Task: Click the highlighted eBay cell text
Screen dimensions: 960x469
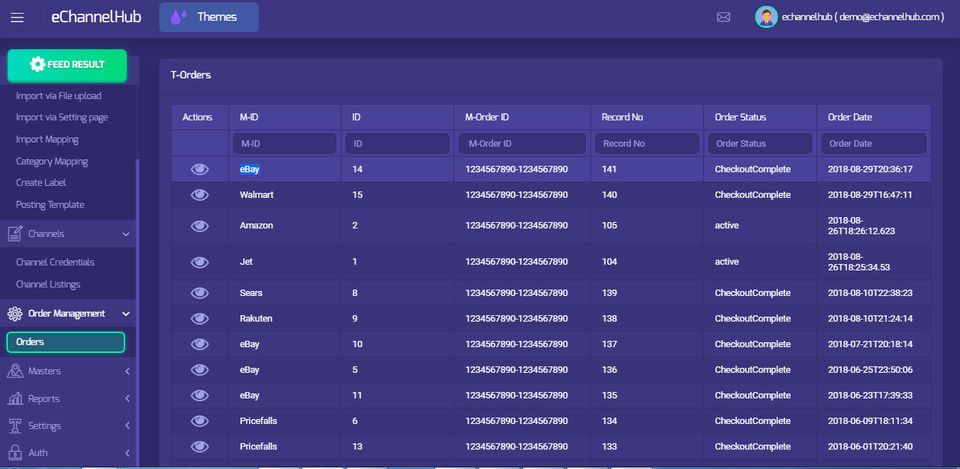Action: [249, 170]
